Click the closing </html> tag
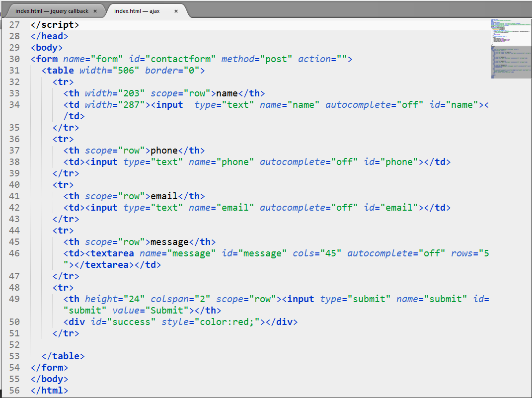Viewport: 532px width, 398px height. pyautogui.click(x=49, y=390)
